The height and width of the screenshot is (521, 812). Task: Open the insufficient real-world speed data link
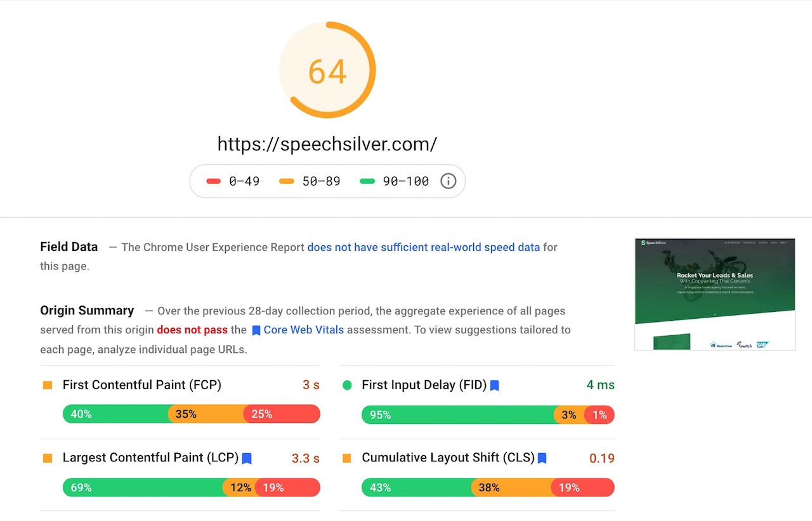click(x=423, y=247)
